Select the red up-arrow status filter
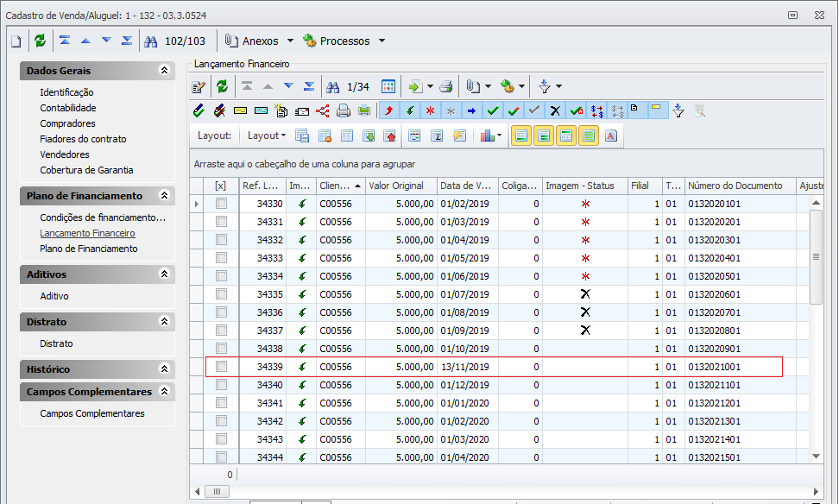 [x=389, y=110]
